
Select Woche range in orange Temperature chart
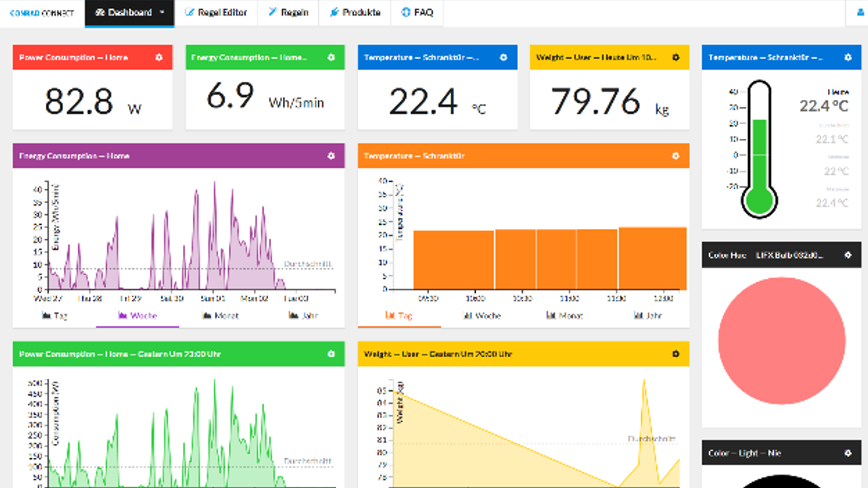(482, 316)
